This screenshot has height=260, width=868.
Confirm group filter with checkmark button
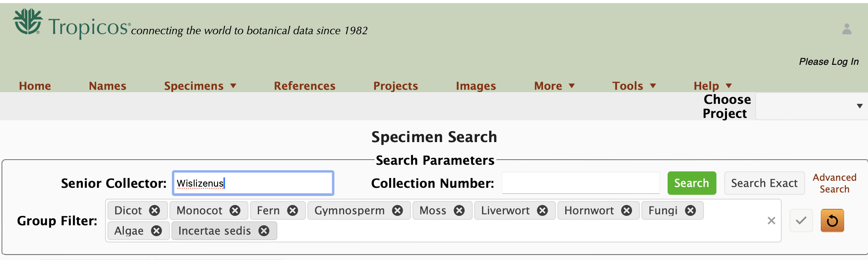tap(801, 221)
